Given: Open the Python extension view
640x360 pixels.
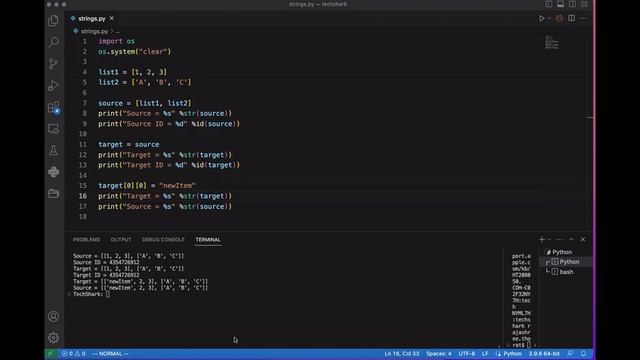Looking at the screenshot, I should click(x=53, y=172).
